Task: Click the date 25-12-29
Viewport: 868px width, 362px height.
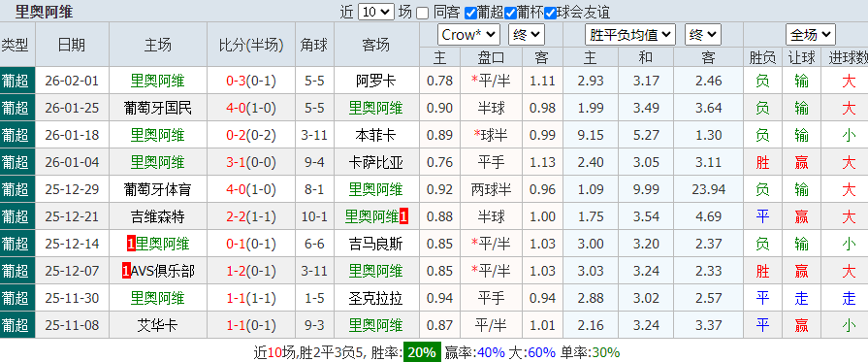Action: point(72,189)
